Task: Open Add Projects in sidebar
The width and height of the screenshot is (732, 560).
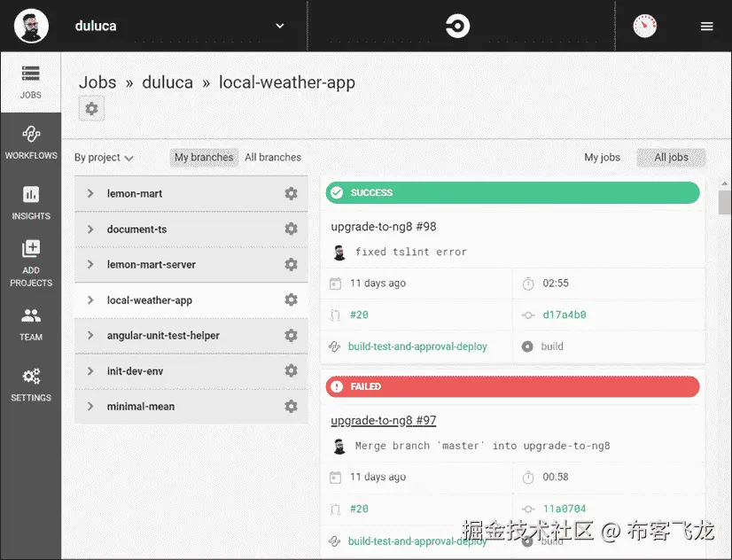Action: tap(31, 264)
